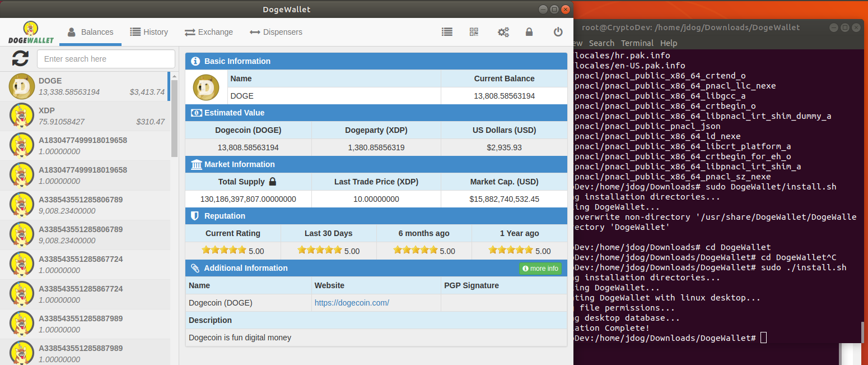
Task: Click the power logout icon
Action: tap(558, 32)
